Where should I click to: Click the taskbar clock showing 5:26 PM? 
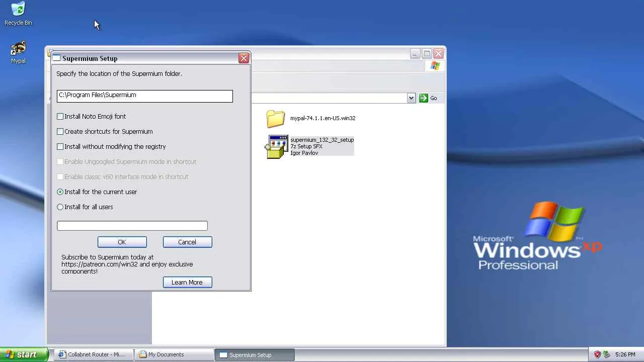tap(625, 354)
